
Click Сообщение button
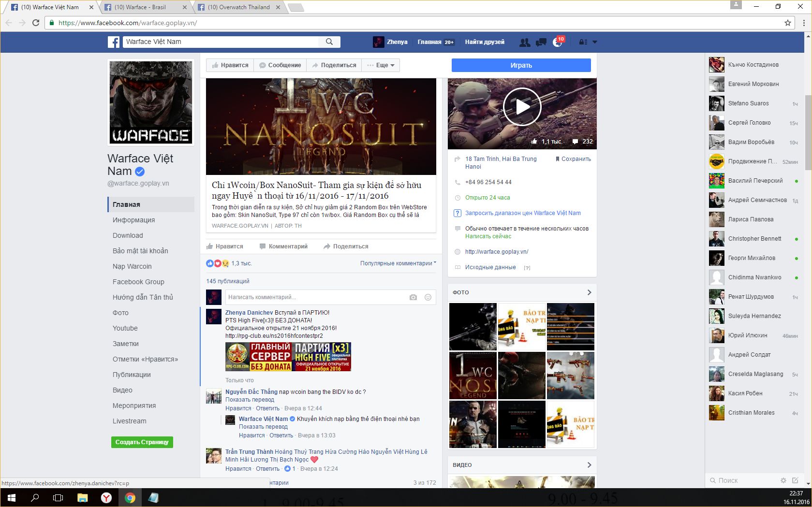pyautogui.click(x=280, y=65)
